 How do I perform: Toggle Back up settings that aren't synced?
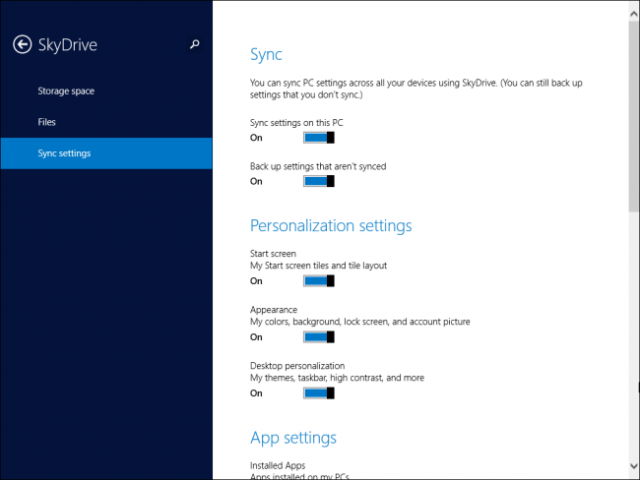click(x=318, y=181)
